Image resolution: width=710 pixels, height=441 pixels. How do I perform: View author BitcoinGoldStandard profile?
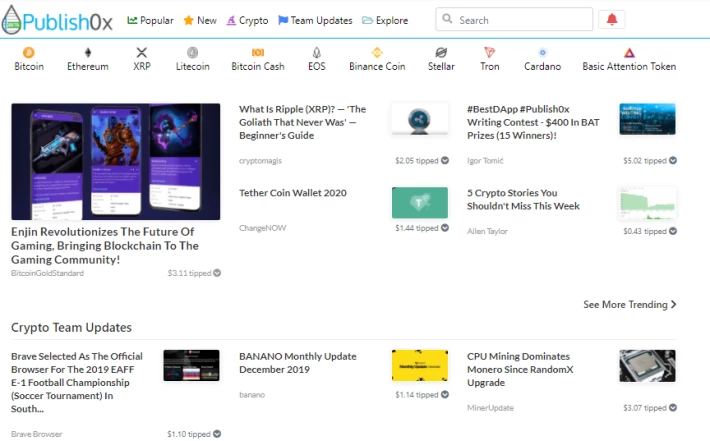tap(48, 273)
